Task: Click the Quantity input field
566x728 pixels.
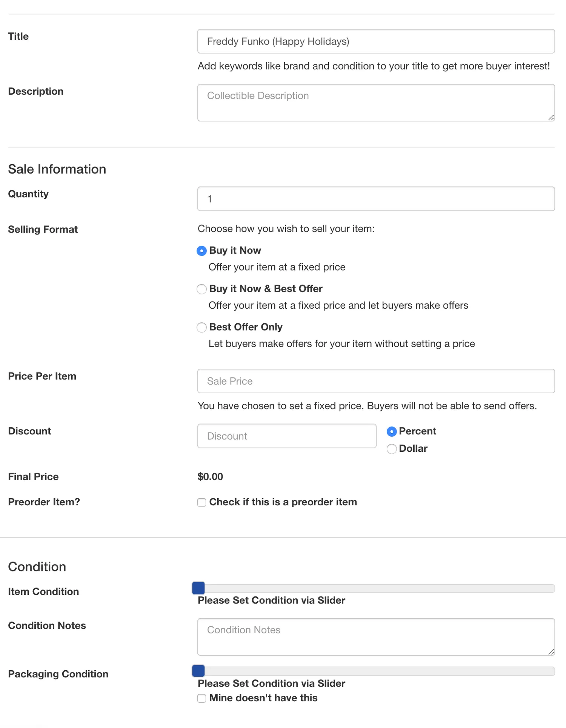Action: pos(375,199)
